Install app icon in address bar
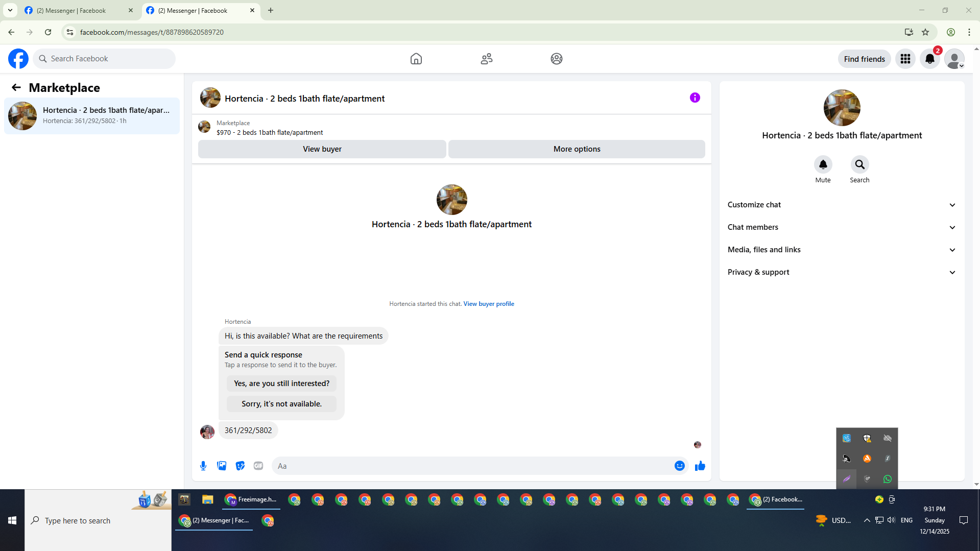Viewport: 980px width, 551px height. pyautogui.click(x=909, y=32)
